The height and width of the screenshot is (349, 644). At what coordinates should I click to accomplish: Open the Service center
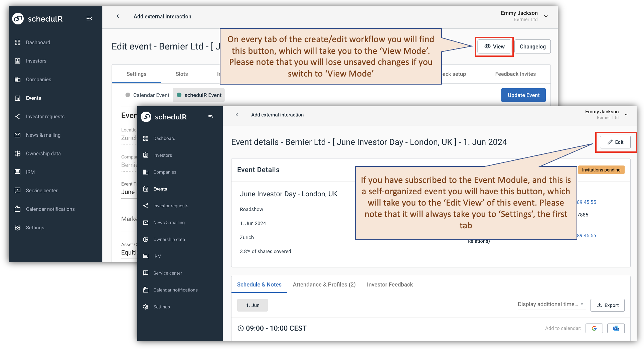(167, 273)
